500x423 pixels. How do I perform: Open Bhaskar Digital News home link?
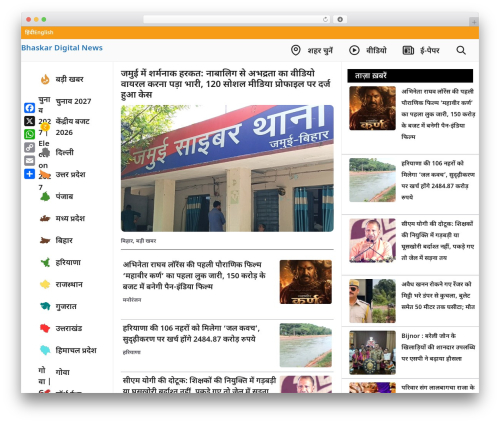click(x=62, y=48)
